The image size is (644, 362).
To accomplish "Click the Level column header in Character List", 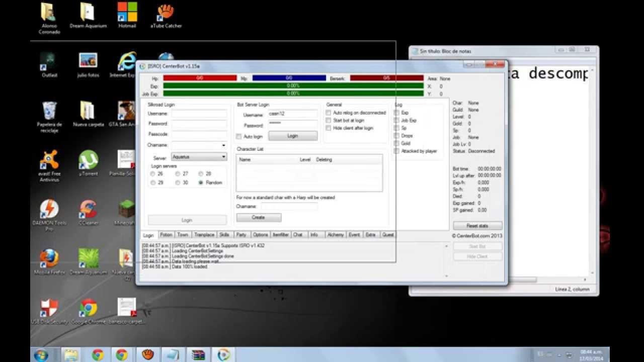I will [x=305, y=159].
